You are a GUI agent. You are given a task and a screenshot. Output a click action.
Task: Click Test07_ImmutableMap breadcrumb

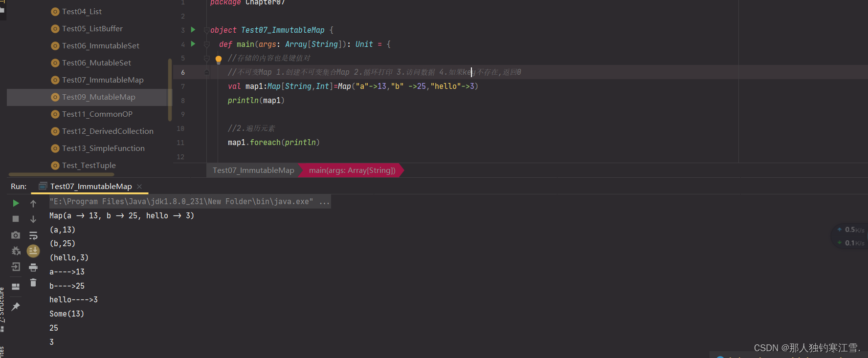253,170
